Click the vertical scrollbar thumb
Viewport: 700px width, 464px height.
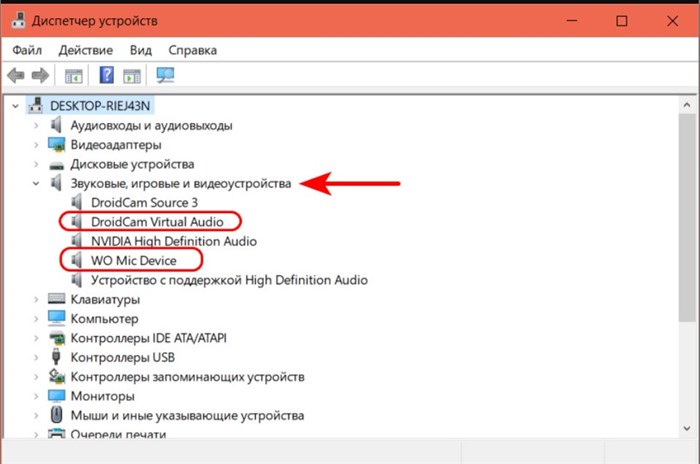(x=687, y=217)
